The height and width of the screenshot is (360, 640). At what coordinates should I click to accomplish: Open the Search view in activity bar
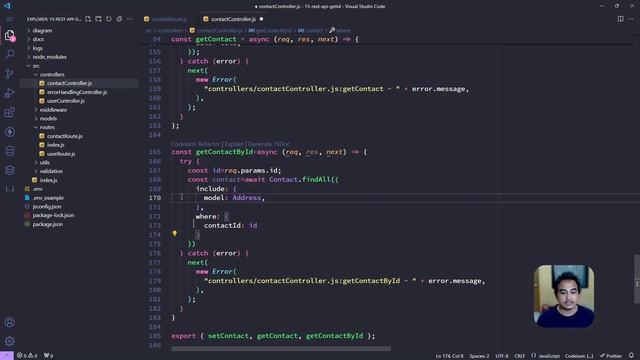tap(9, 54)
